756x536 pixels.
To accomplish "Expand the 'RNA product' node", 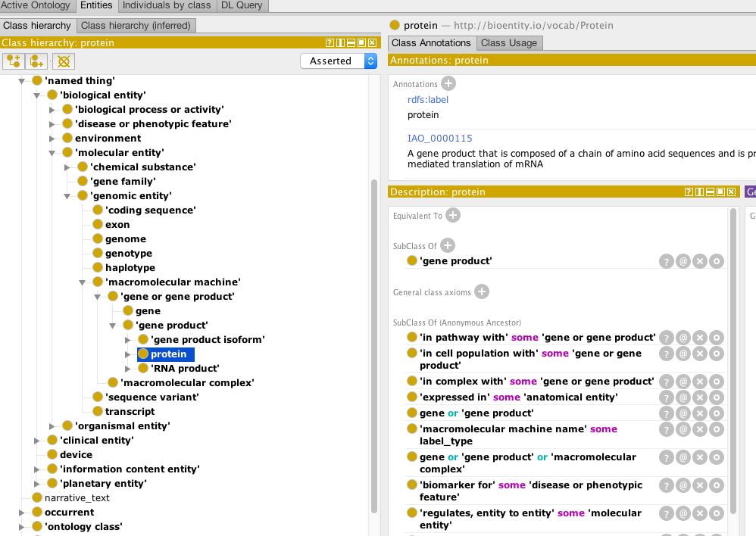I will [128, 369].
